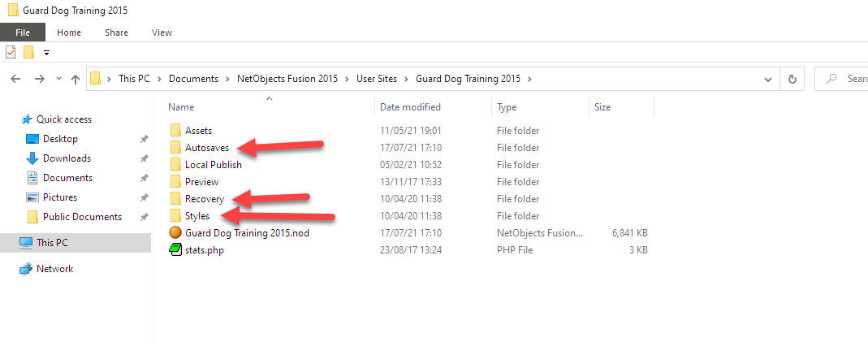Click the search box

pyautogui.click(x=841, y=79)
